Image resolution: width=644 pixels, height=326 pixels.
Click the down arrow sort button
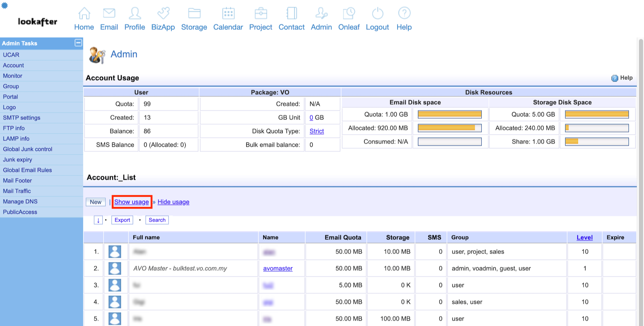98,220
